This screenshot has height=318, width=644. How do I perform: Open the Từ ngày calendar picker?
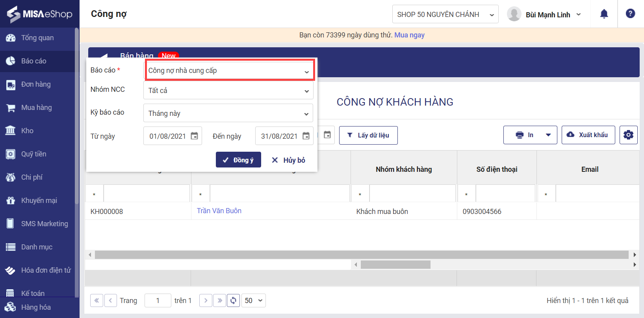pos(194,136)
